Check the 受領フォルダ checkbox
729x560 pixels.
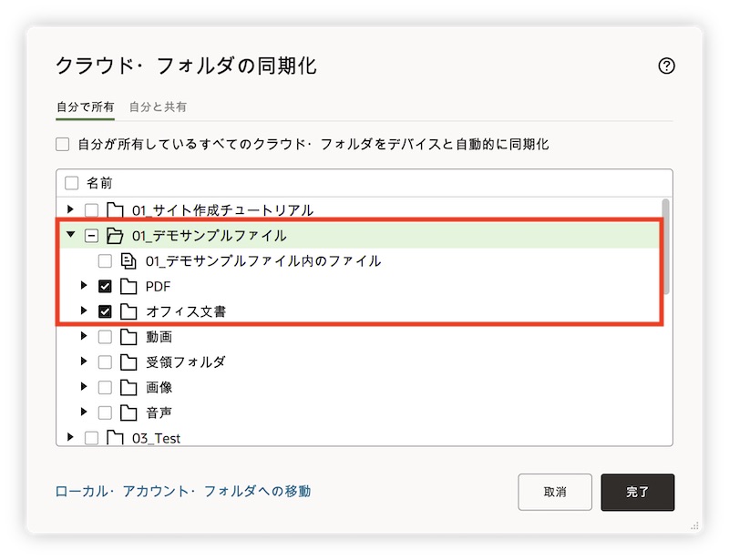point(105,362)
